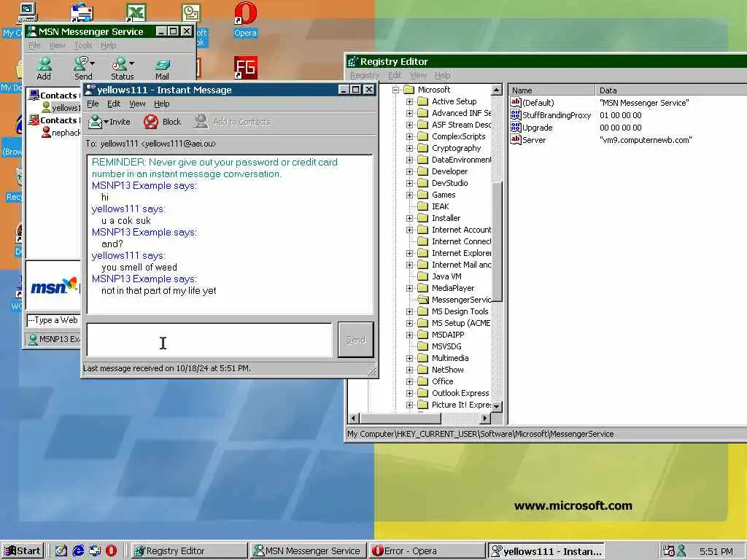Screen dimensions: 747x560
Task: Select the (Default) registry value icon
Action: coord(516,102)
